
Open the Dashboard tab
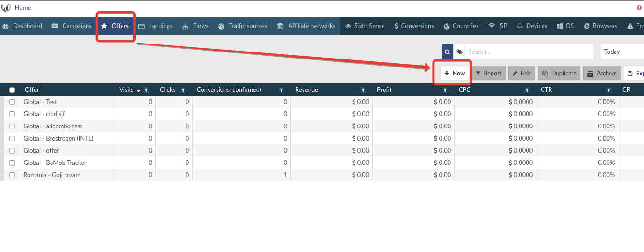22,26
